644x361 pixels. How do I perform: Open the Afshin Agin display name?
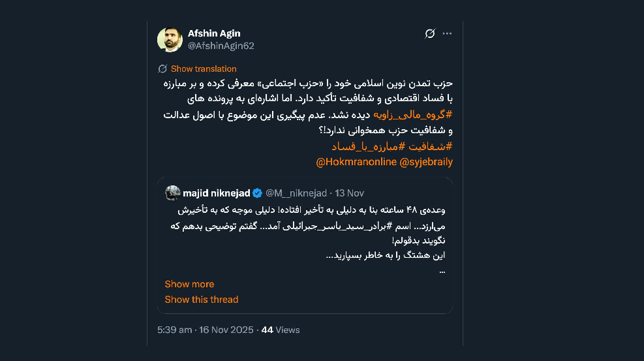click(214, 33)
